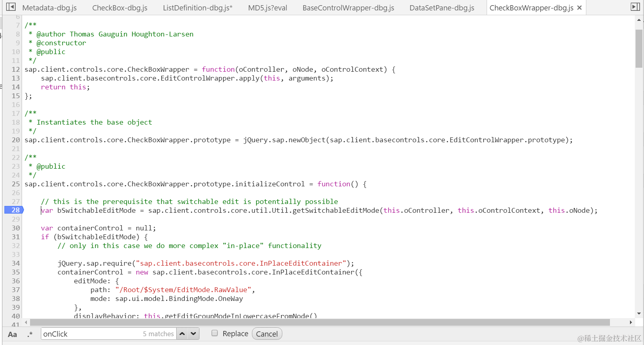Image resolution: width=644 pixels, height=345 pixels.
Task: Click 'EditControlWrapper.apply' on line 13
Action: tap(210, 78)
